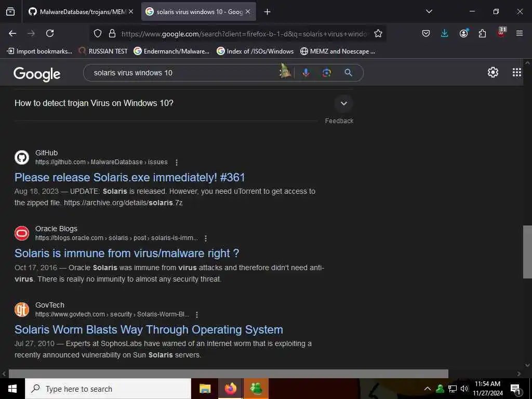The image size is (532, 399).
Task: Open the network status tray icon
Action: (453, 389)
